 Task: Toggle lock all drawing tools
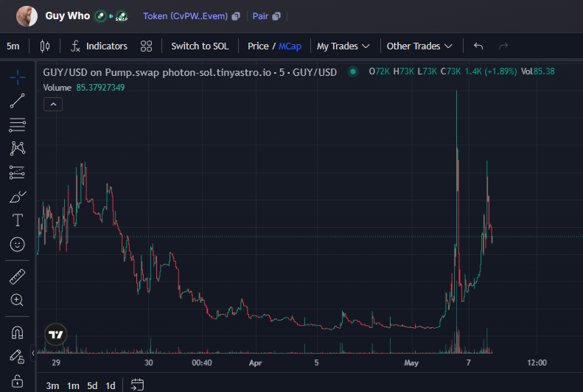click(x=17, y=381)
